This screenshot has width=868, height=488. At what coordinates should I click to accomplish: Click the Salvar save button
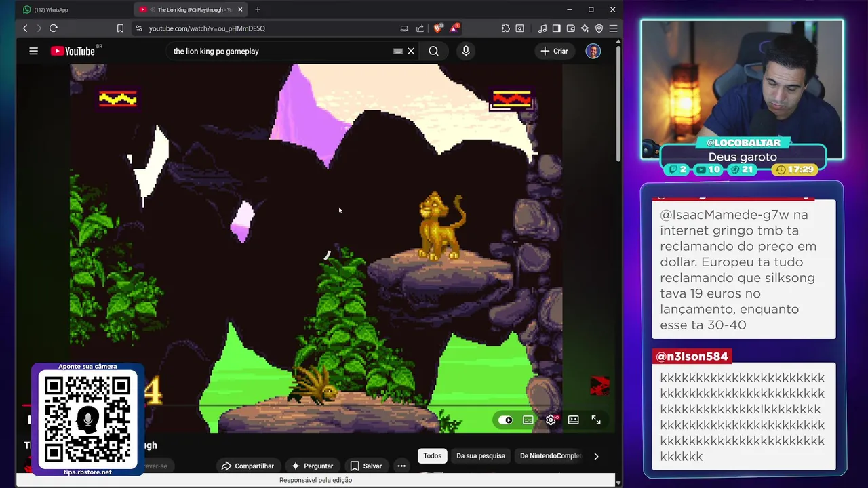pos(366,466)
